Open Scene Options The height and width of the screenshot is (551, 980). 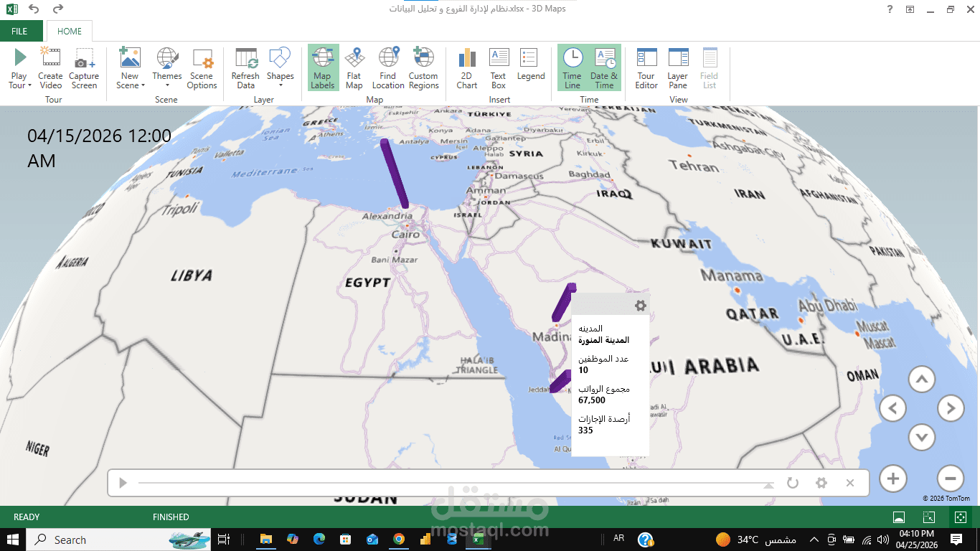(202, 67)
